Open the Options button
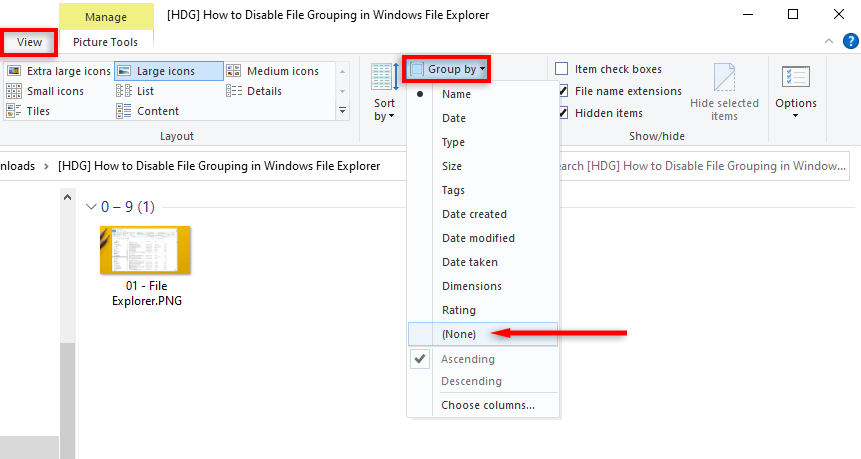 796,93
